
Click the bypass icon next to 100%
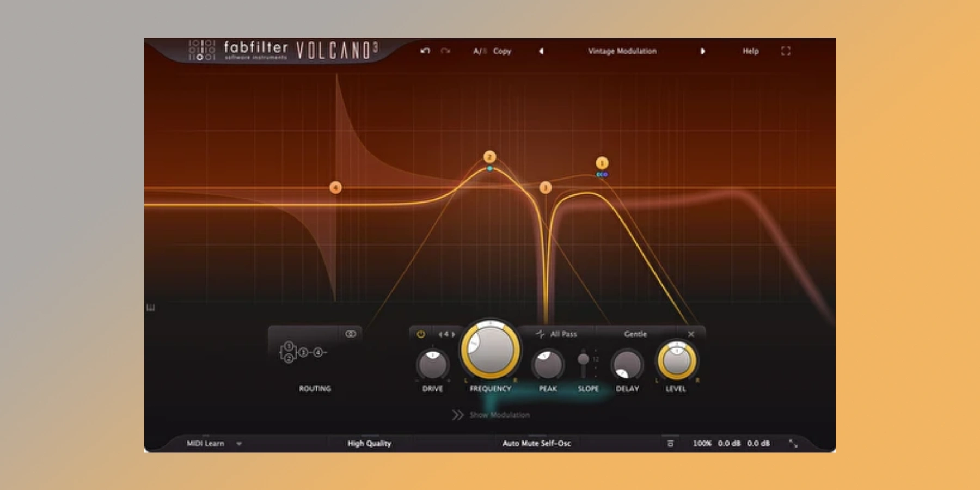tap(670, 444)
